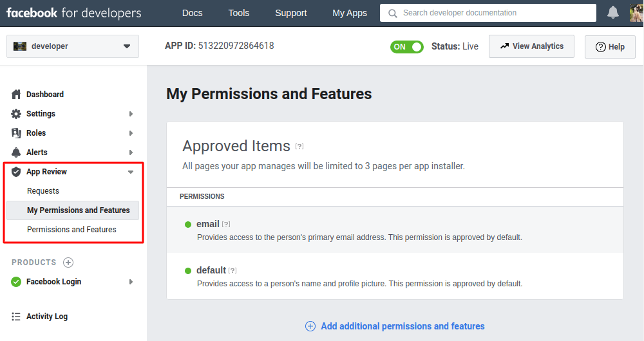The image size is (644, 341).
Task: Open the Tools menu
Action: coord(239,13)
